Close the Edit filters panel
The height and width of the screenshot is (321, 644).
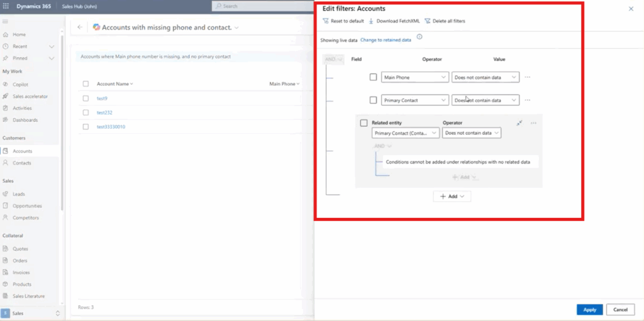point(631,9)
